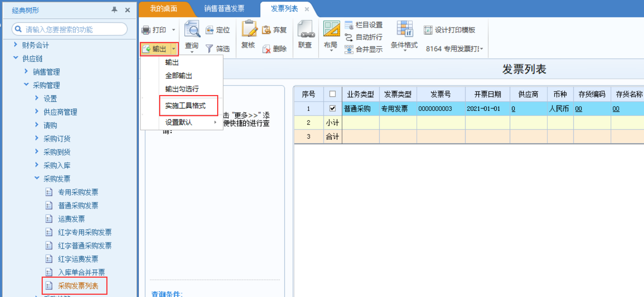Click the 开票日期 column header
The height and width of the screenshot is (297, 644).
point(488,94)
